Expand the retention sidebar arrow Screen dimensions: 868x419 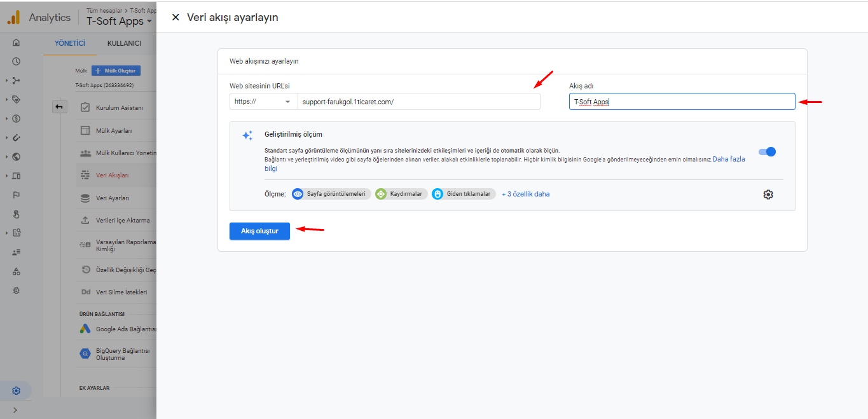(6, 137)
